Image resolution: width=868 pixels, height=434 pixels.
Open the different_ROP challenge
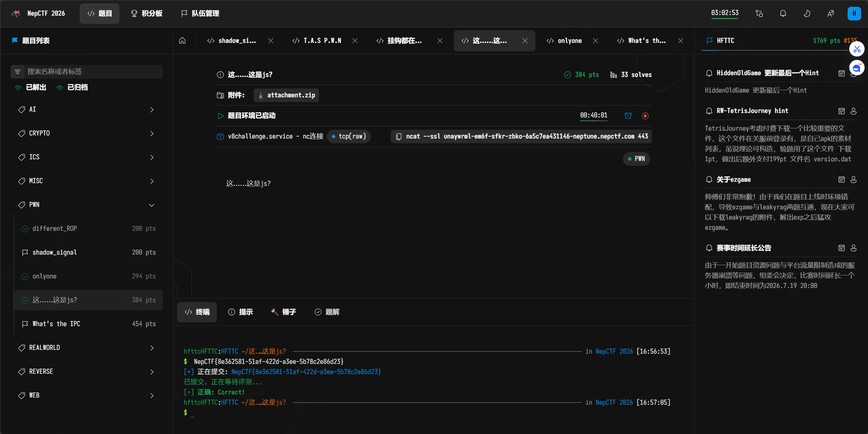[x=89, y=229]
